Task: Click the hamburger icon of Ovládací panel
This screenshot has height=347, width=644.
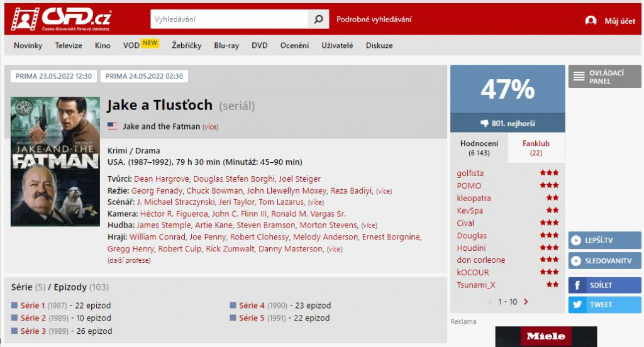Action: 579,77
